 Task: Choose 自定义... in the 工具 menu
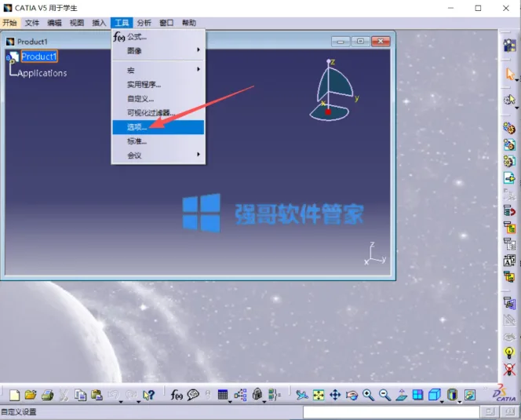point(158,99)
